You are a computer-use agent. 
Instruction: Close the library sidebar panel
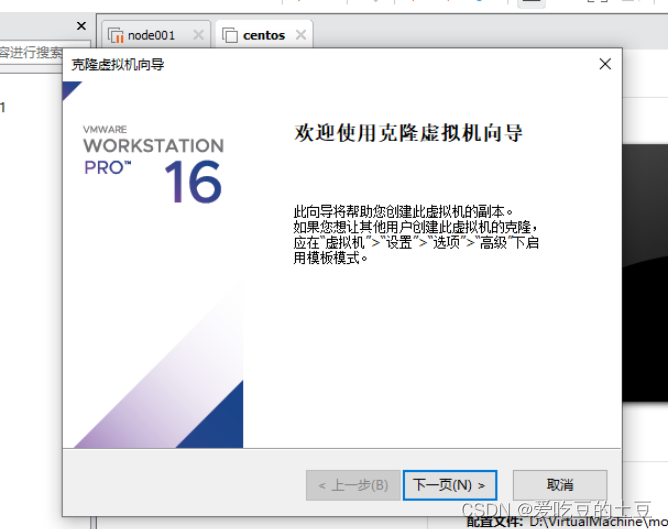pyautogui.click(x=81, y=26)
